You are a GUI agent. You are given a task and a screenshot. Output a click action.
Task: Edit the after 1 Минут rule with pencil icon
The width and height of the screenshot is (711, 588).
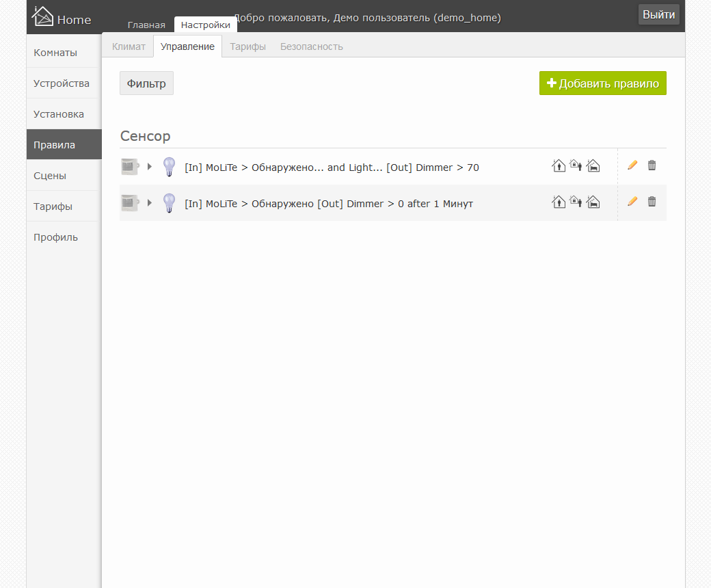point(632,201)
